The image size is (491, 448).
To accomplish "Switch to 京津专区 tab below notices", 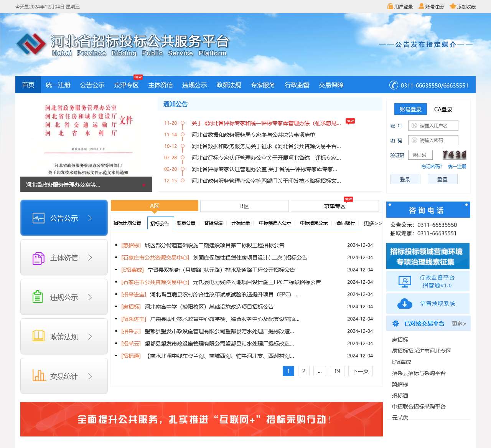I will (x=335, y=206).
